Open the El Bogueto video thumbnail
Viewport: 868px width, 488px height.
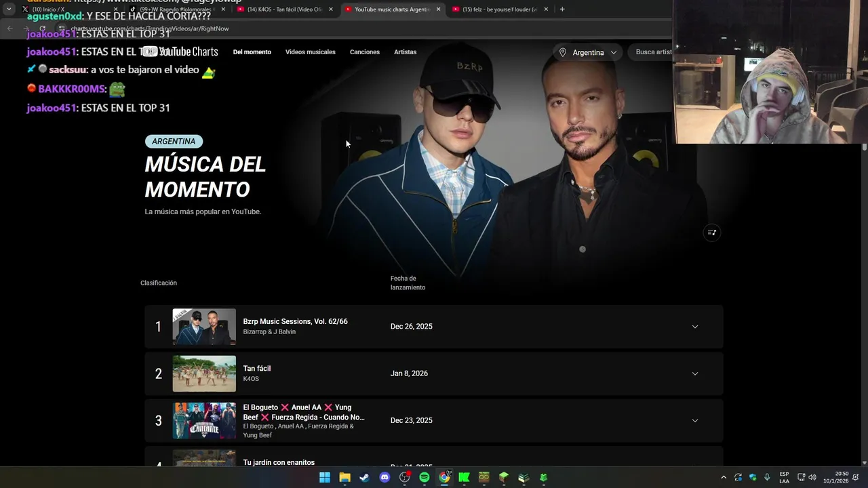point(204,420)
